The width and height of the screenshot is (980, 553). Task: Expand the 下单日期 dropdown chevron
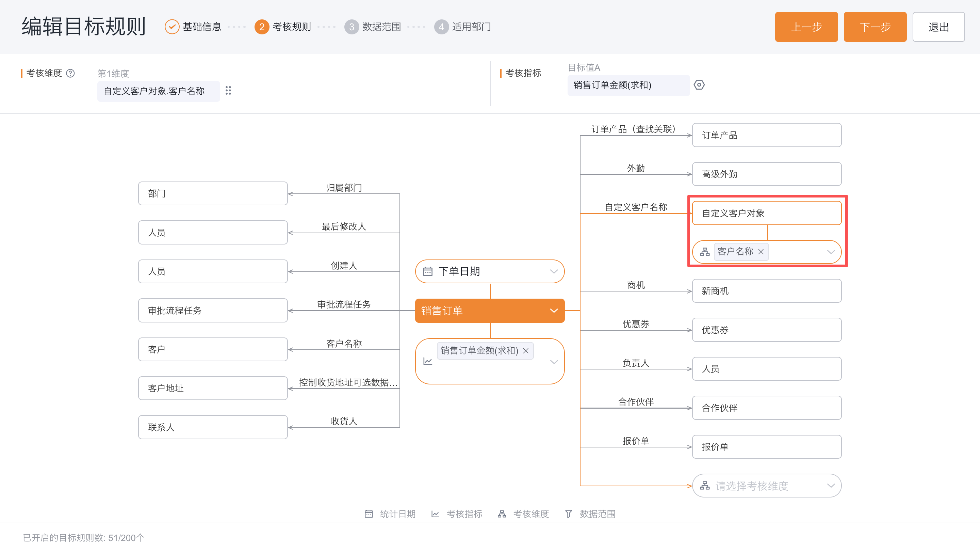554,271
